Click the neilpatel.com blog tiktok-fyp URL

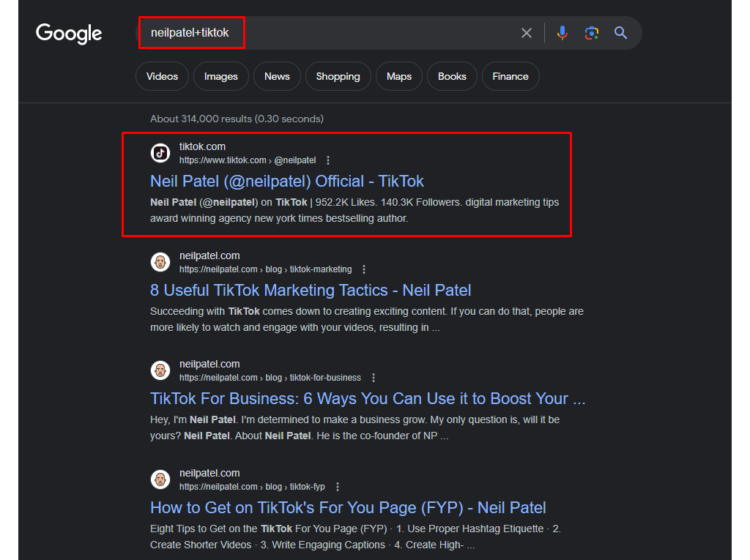point(252,487)
